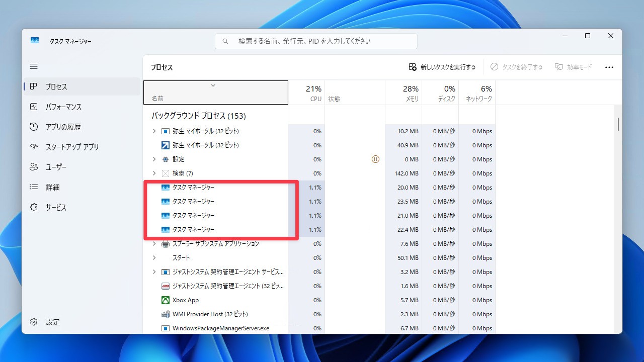Maximize the Task Manager window
The image size is (644, 362).
(588, 36)
